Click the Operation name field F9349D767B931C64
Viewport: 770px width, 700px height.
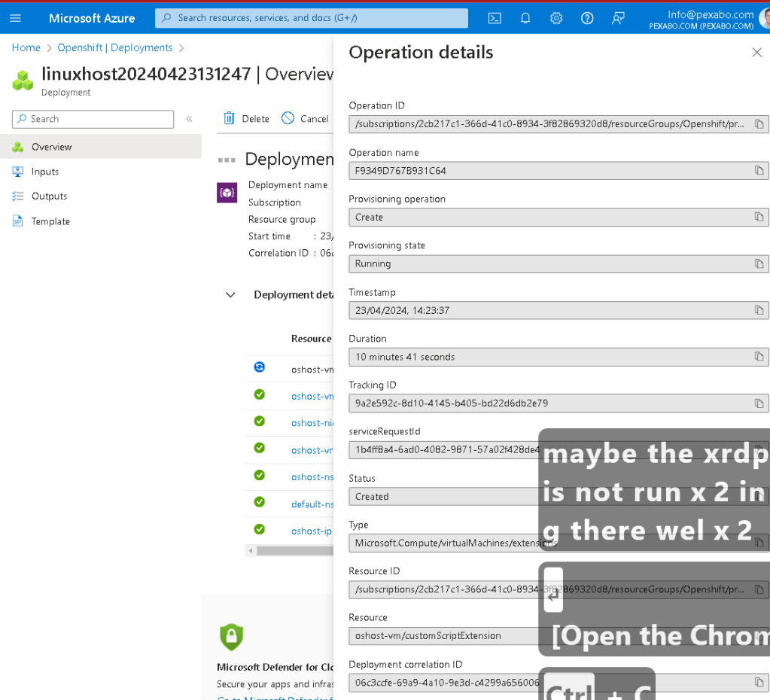pos(558,170)
